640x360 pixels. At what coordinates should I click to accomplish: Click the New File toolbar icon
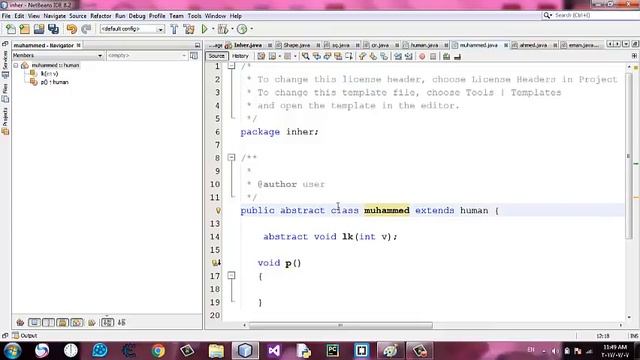[11, 29]
